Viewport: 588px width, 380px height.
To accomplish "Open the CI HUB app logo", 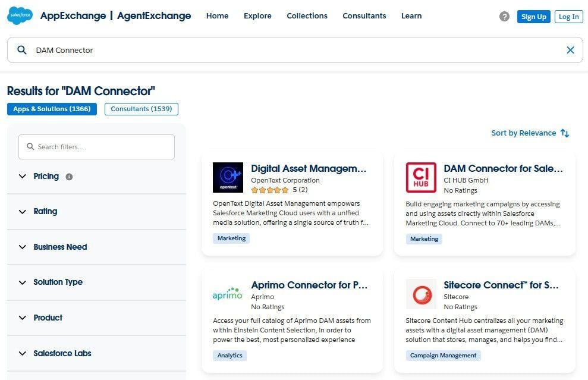I will click(x=420, y=177).
